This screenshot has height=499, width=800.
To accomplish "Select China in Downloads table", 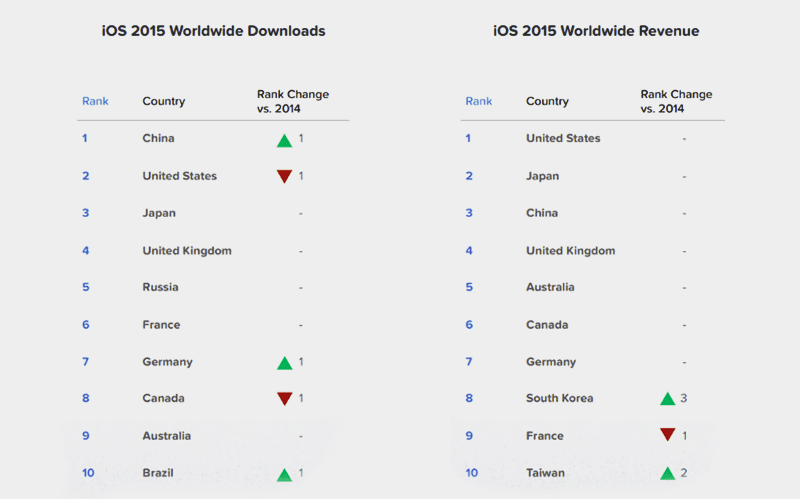I will [158, 138].
